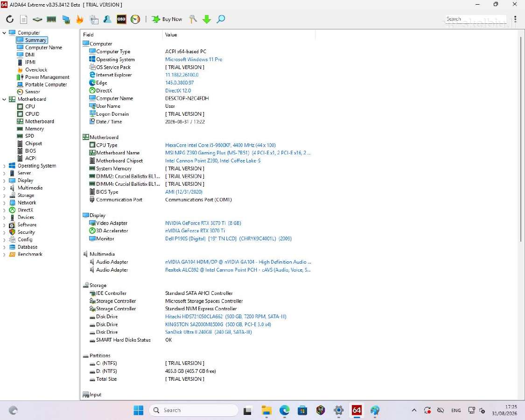Expand the Server tree node

(x=4, y=173)
